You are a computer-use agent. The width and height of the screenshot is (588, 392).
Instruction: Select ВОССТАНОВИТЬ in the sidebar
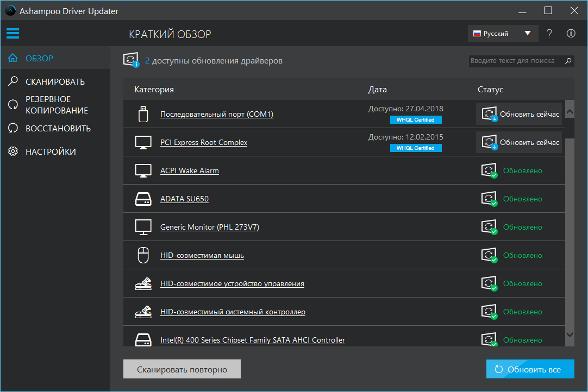tap(58, 129)
